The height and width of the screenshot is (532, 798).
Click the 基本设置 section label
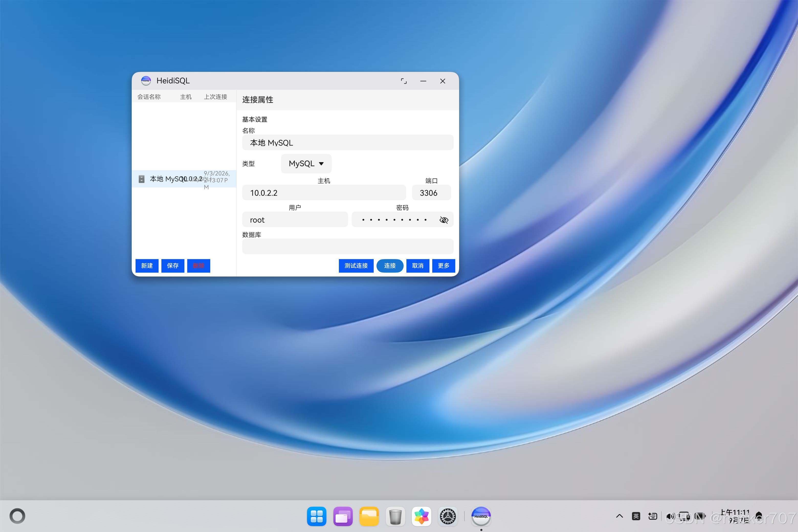(254, 119)
